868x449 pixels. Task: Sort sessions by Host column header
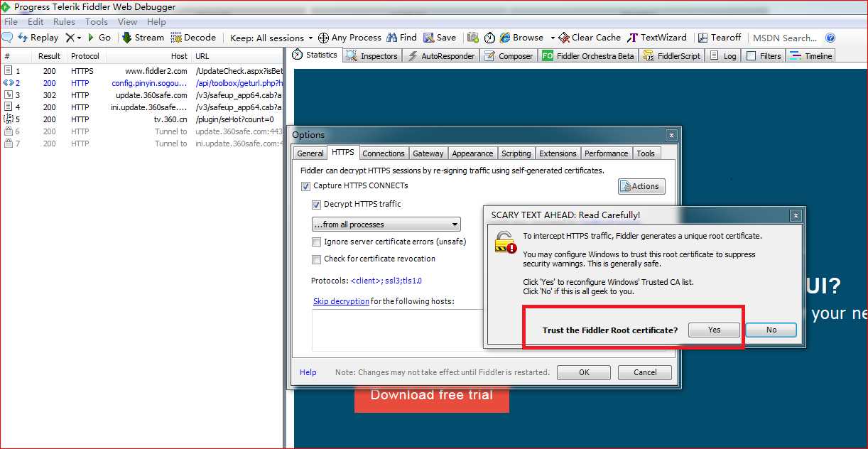coord(149,56)
